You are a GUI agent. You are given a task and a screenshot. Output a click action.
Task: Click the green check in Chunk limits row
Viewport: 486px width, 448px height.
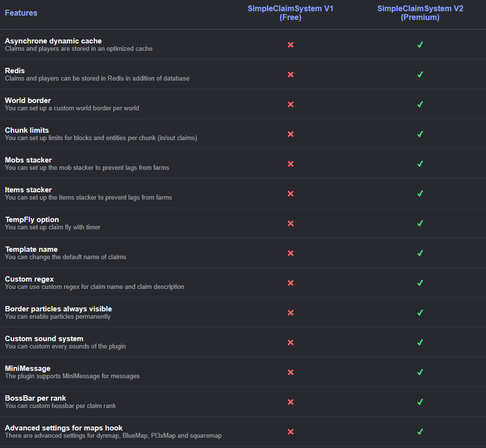pos(420,134)
